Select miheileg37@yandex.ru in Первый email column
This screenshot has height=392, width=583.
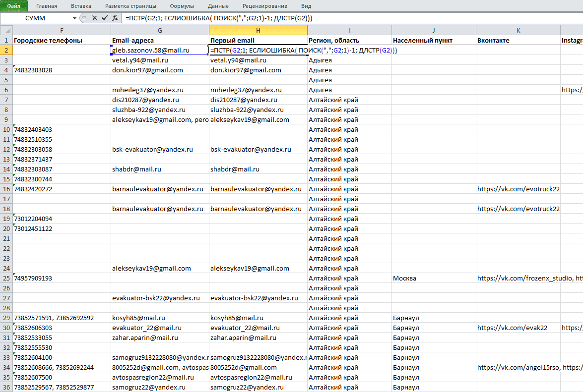tap(258, 90)
